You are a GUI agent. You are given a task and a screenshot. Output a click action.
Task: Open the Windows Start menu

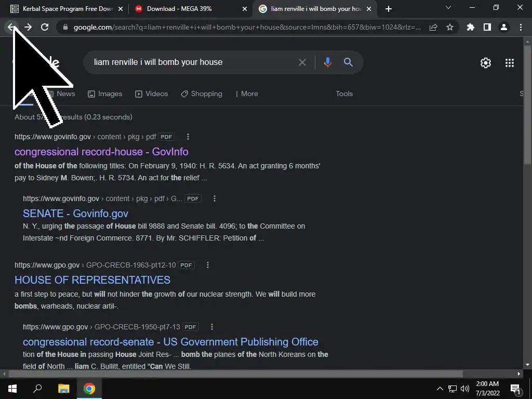[x=12, y=389]
